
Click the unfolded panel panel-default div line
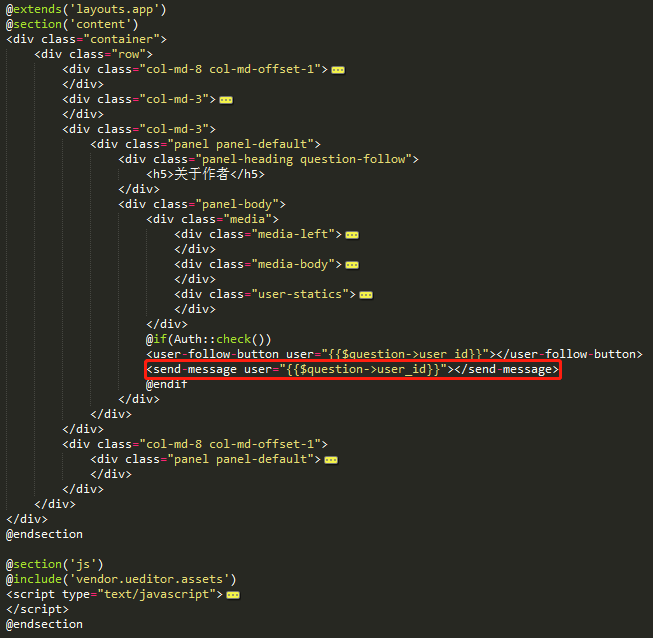pyautogui.click(x=205, y=144)
